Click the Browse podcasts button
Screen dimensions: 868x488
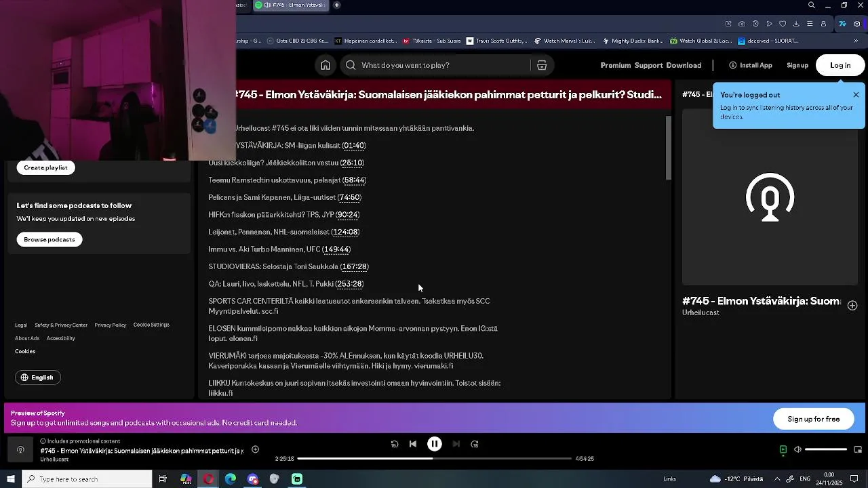[50, 239]
